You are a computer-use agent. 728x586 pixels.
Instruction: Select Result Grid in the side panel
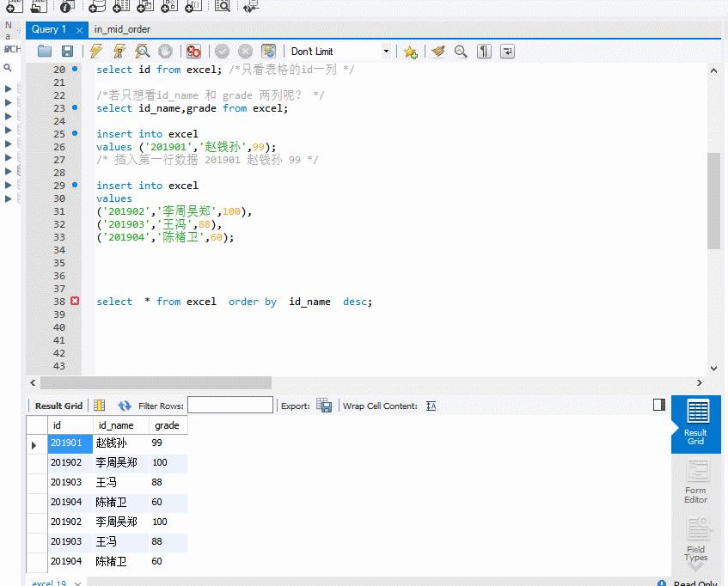tap(696, 424)
